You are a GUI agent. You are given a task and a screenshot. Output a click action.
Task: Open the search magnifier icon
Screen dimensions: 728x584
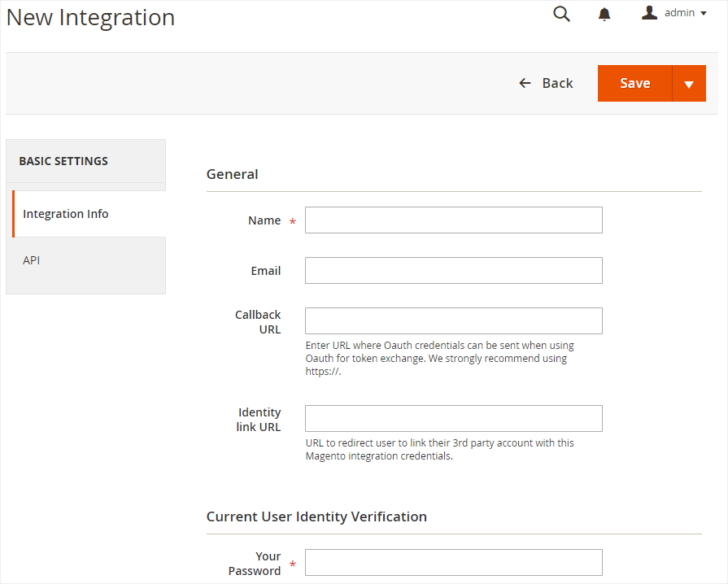pos(561,14)
